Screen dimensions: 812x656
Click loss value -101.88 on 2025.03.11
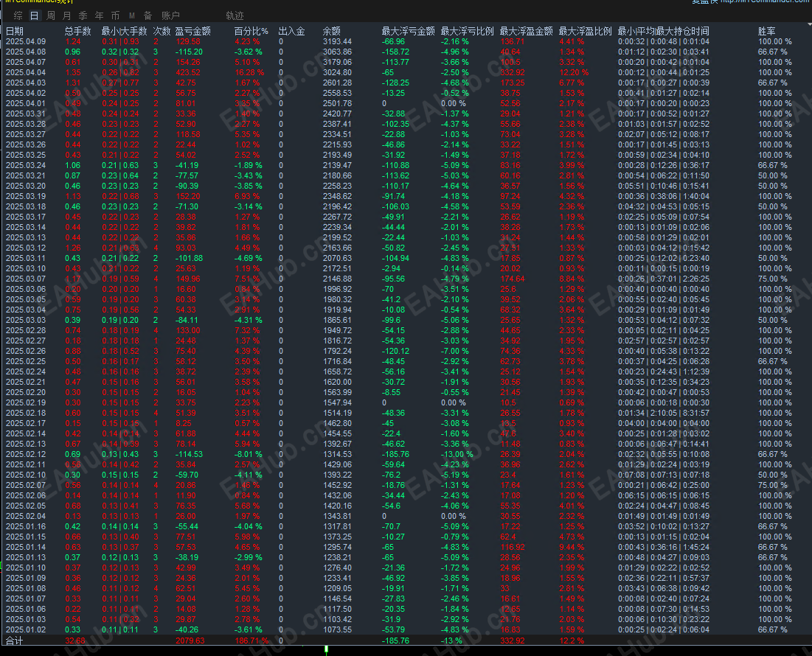point(189,258)
